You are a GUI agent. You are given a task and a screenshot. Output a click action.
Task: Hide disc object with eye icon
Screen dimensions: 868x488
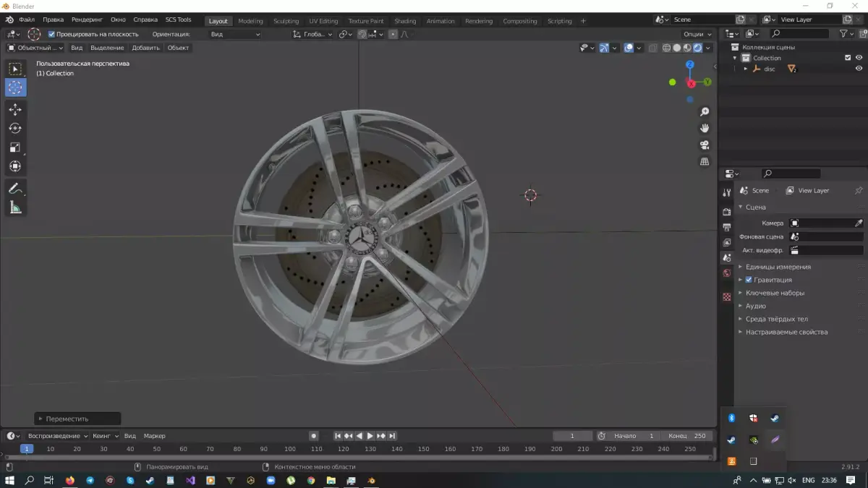point(859,69)
